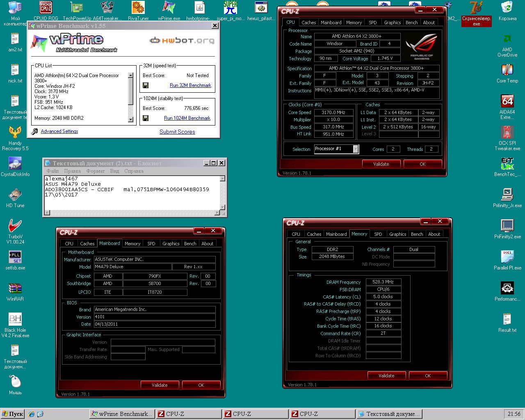The width and height of the screenshot is (525, 420).
Task: Click the wPrime CPU List scroll down arrow
Action: [131, 119]
